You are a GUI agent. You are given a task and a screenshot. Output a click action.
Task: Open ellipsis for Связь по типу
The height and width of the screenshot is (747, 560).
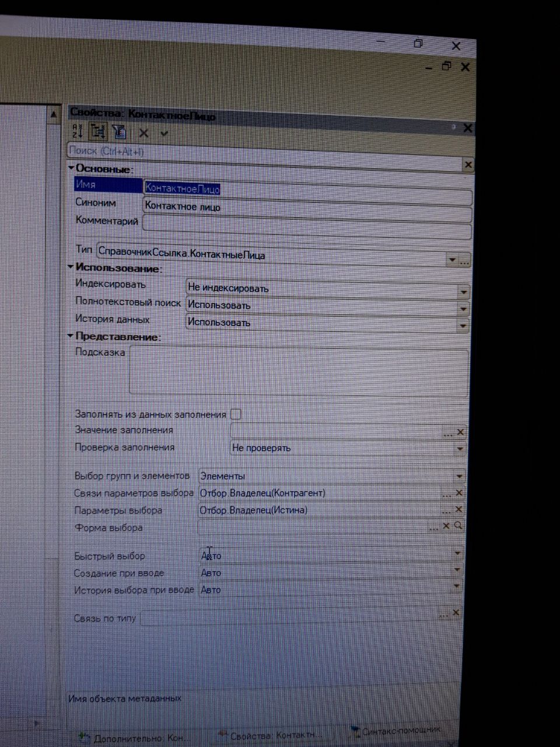tap(444, 614)
